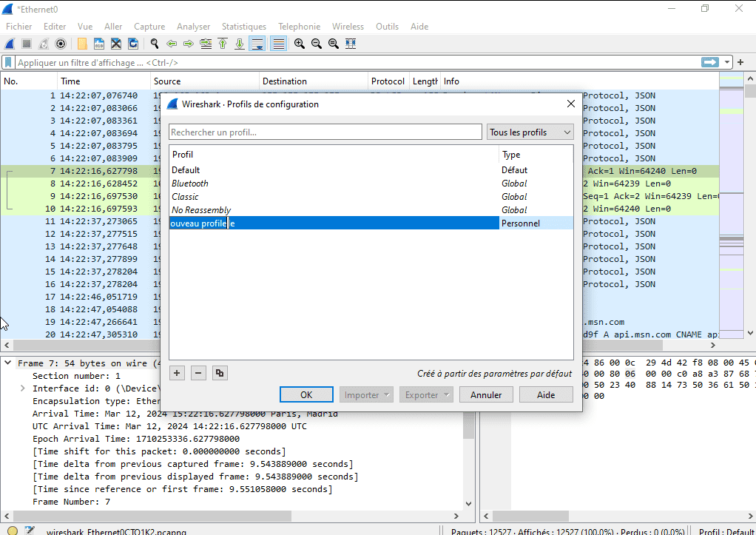Open the Wireless menu

(x=348, y=27)
